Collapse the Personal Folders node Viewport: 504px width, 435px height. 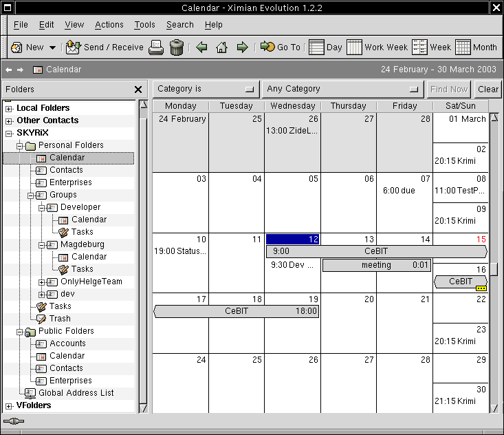(x=20, y=146)
